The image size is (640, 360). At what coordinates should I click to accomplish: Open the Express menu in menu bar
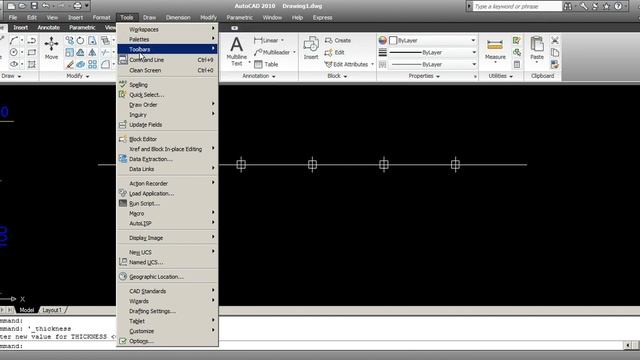322,18
